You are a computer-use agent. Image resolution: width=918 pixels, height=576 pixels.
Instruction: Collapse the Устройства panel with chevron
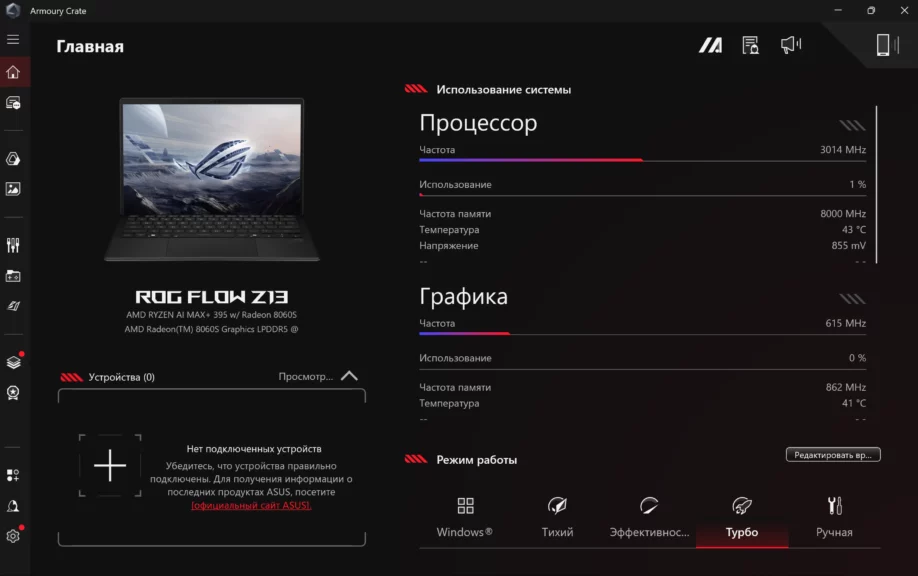tap(350, 376)
